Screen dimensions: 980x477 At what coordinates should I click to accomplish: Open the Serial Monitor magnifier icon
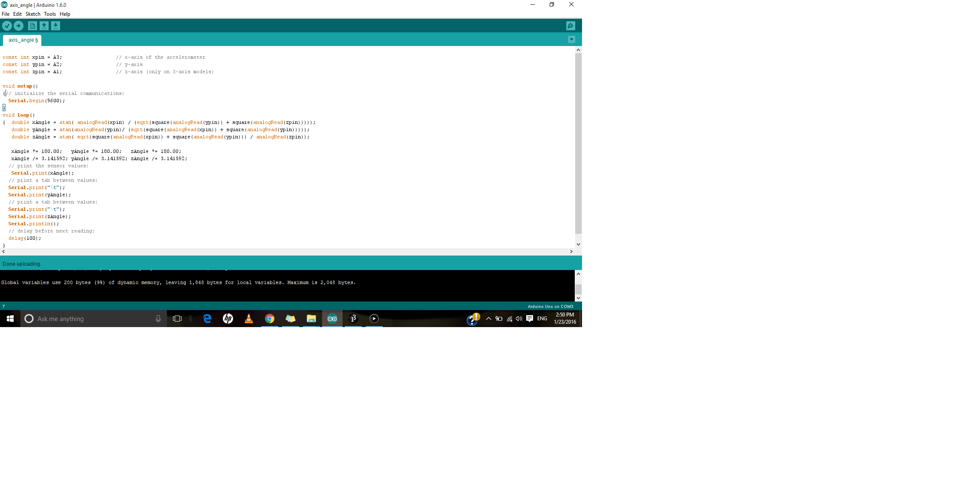(571, 26)
